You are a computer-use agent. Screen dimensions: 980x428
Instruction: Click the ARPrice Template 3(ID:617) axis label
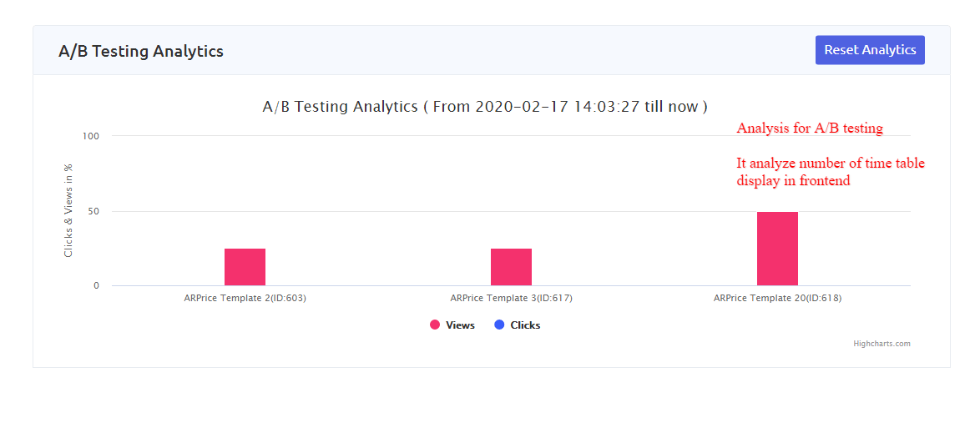coord(511,298)
